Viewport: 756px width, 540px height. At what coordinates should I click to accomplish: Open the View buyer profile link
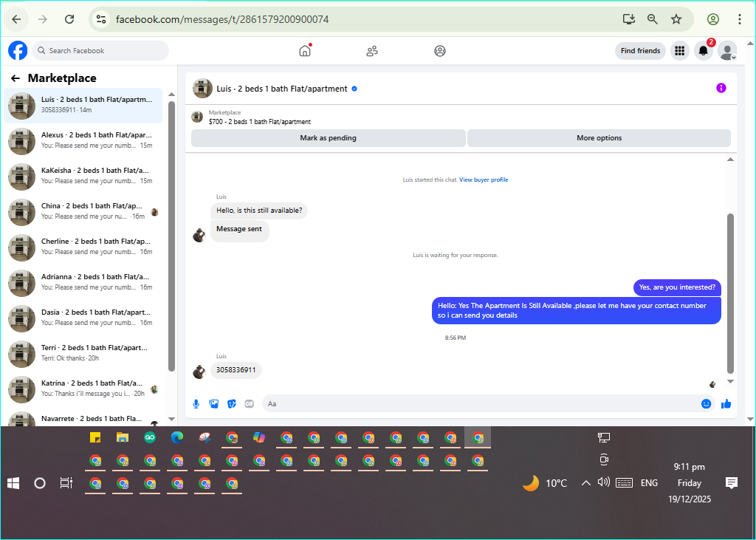pyautogui.click(x=484, y=180)
